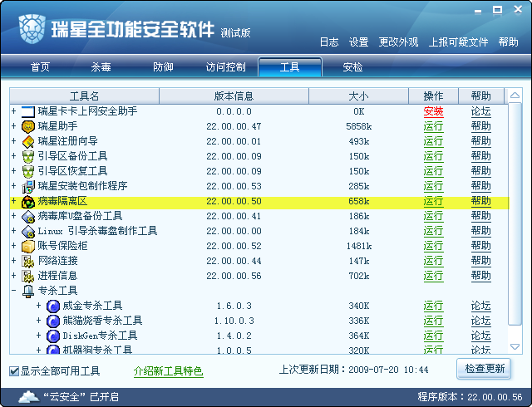Run 瑞星助手 via its 运行 link
The image size is (532, 407).
pos(433,126)
